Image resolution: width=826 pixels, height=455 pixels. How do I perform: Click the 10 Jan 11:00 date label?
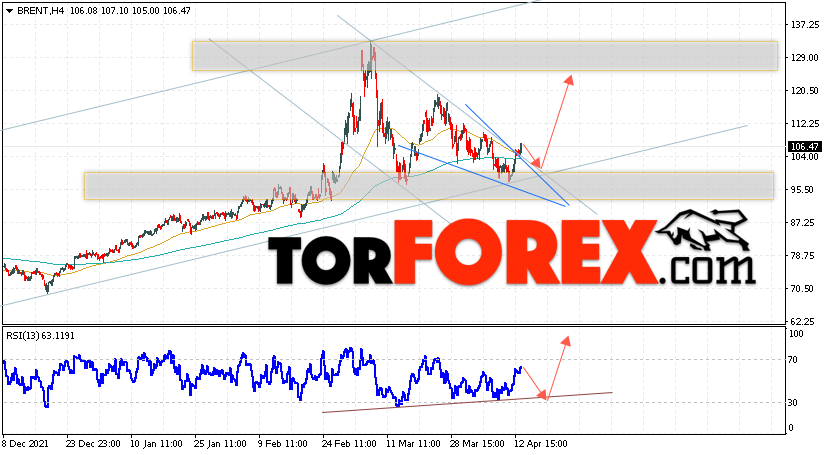pos(156,444)
